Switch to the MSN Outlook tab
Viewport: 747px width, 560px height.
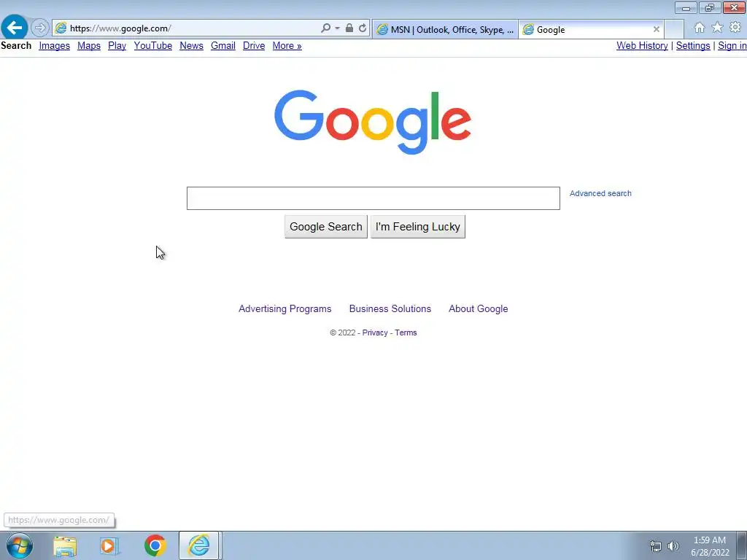pos(445,29)
